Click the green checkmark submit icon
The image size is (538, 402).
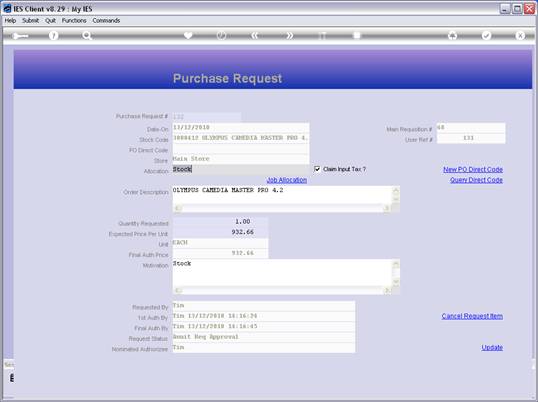(x=486, y=36)
